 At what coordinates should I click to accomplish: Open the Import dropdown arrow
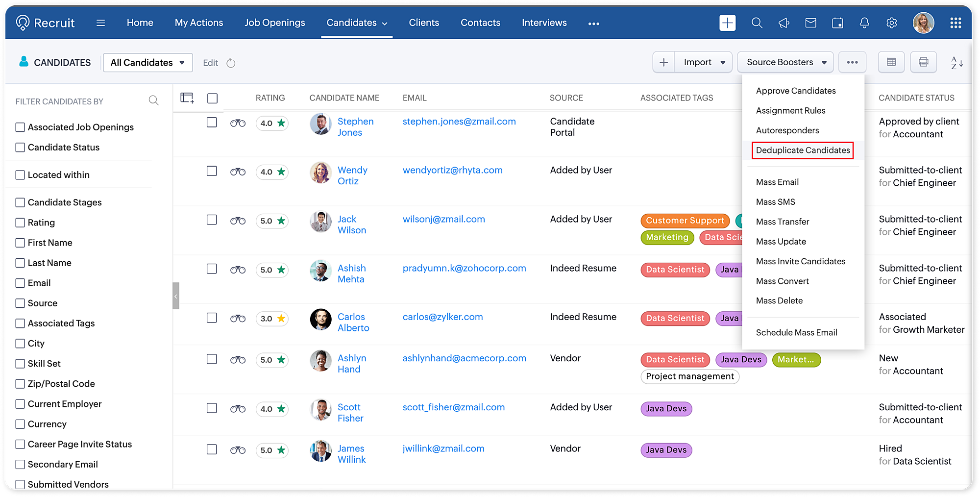pos(723,63)
